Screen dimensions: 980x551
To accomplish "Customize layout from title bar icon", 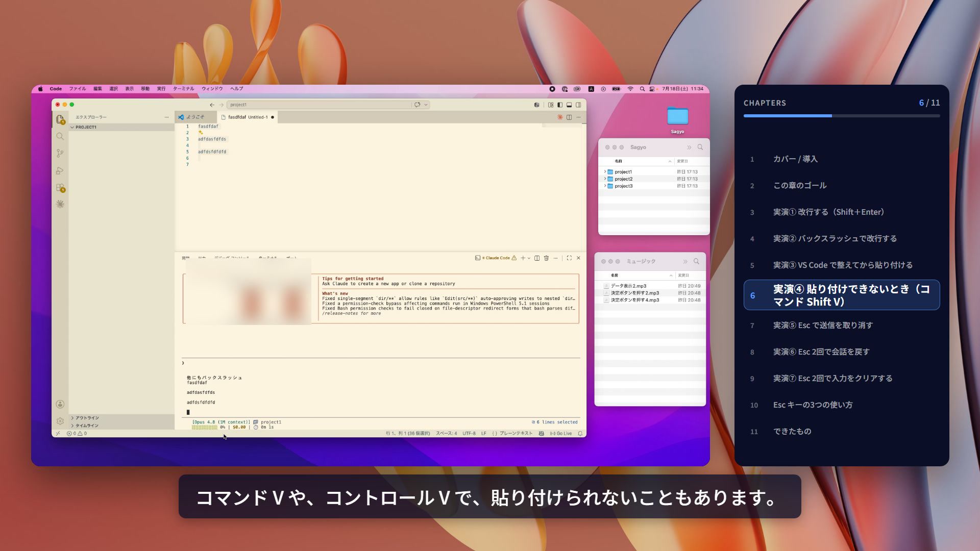I will [x=551, y=105].
